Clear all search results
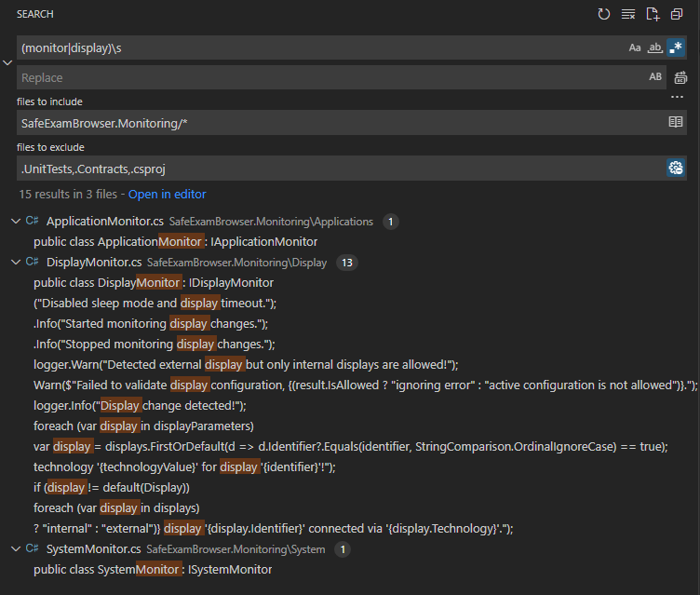Image resolution: width=700 pixels, height=595 pixels. coord(628,14)
